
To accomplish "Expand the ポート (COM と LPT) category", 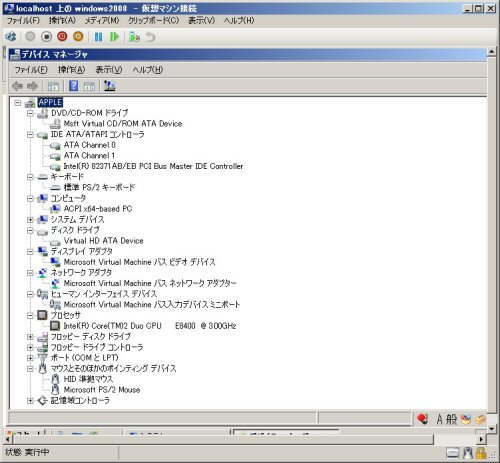I will click(x=30, y=358).
